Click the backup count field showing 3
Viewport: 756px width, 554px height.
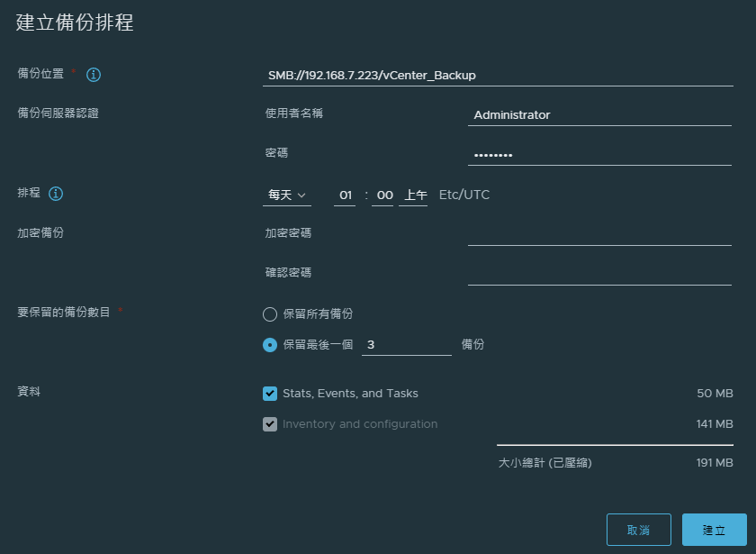coord(407,345)
